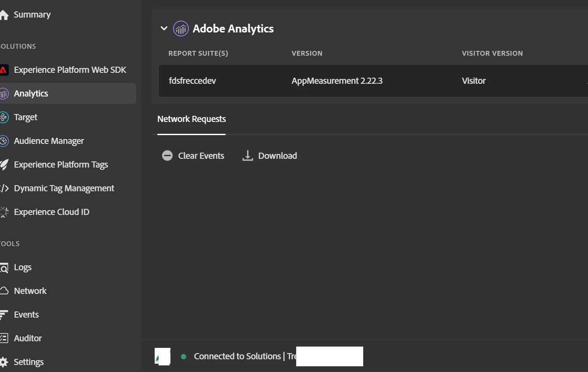The width and height of the screenshot is (588, 372).
Task: Click the Visitor cell in the row
Action: pos(474,81)
